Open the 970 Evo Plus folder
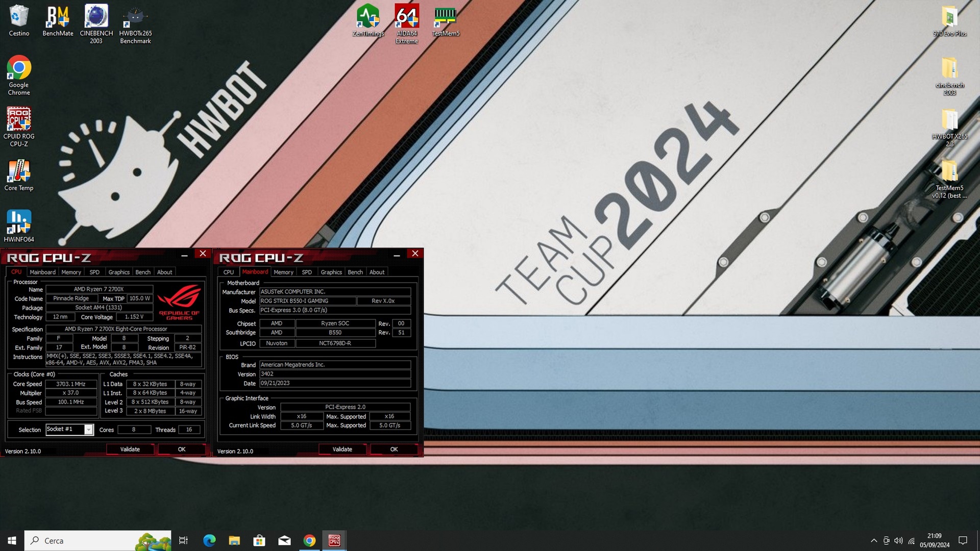The image size is (980, 551). coord(950,20)
